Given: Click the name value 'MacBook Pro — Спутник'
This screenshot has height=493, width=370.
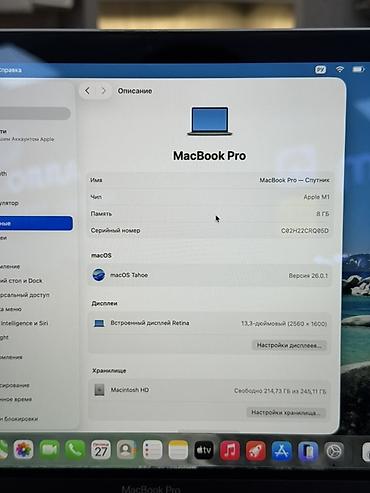Looking at the screenshot, I should 294,180.
